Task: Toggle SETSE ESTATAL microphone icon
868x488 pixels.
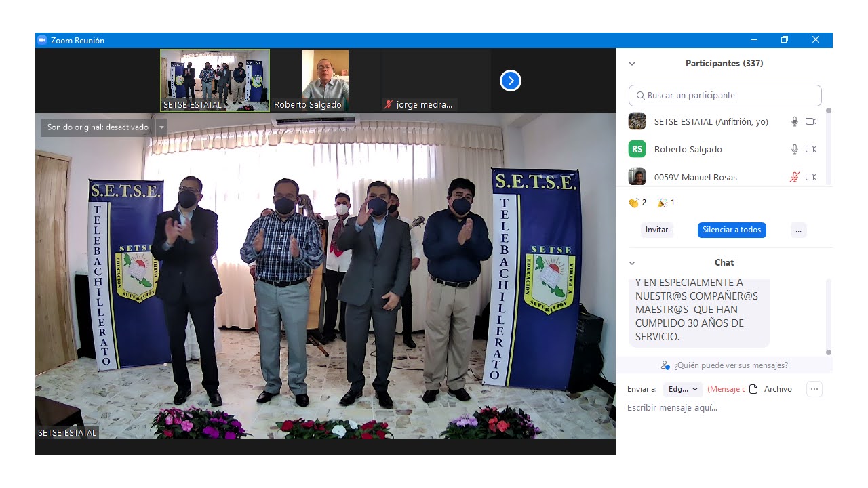Action: click(795, 121)
